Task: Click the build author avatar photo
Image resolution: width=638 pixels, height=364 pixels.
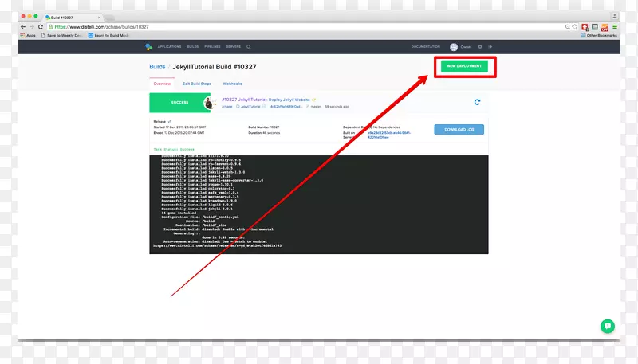Action: tap(209, 104)
